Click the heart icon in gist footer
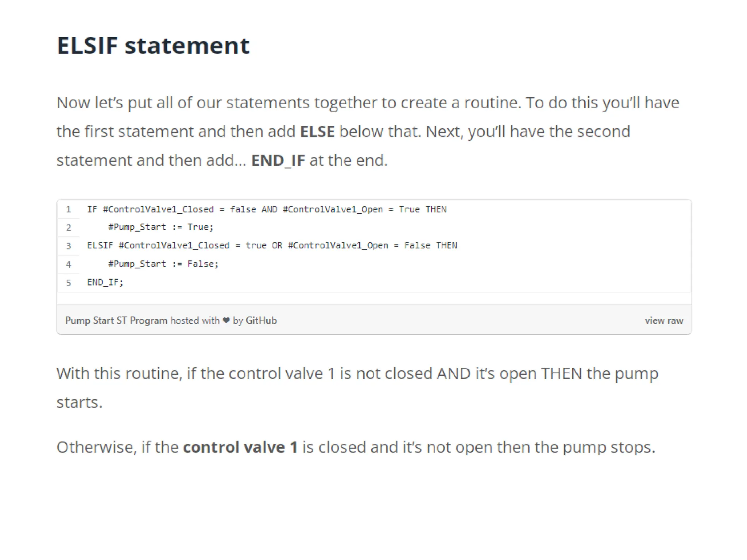This screenshot has width=747, height=560. tap(226, 320)
